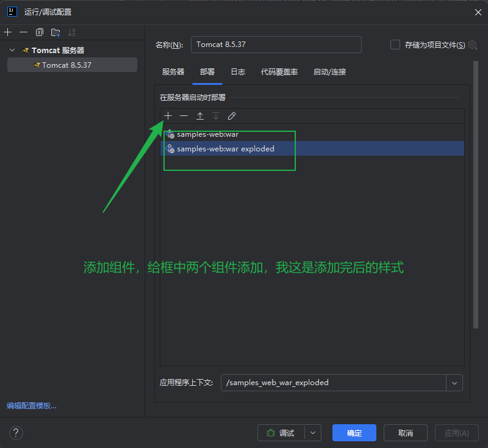Open 启动/连接 tab

329,72
